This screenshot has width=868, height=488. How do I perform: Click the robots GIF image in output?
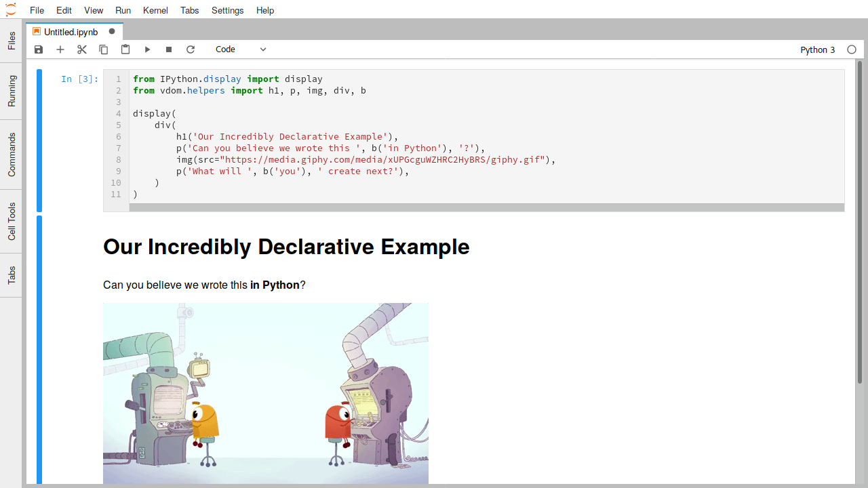click(266, 393)
